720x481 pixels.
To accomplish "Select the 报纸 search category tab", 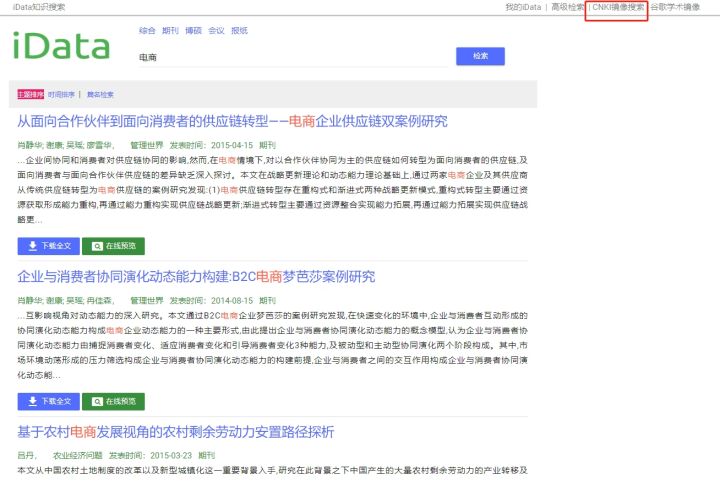I will pos(239,30).
